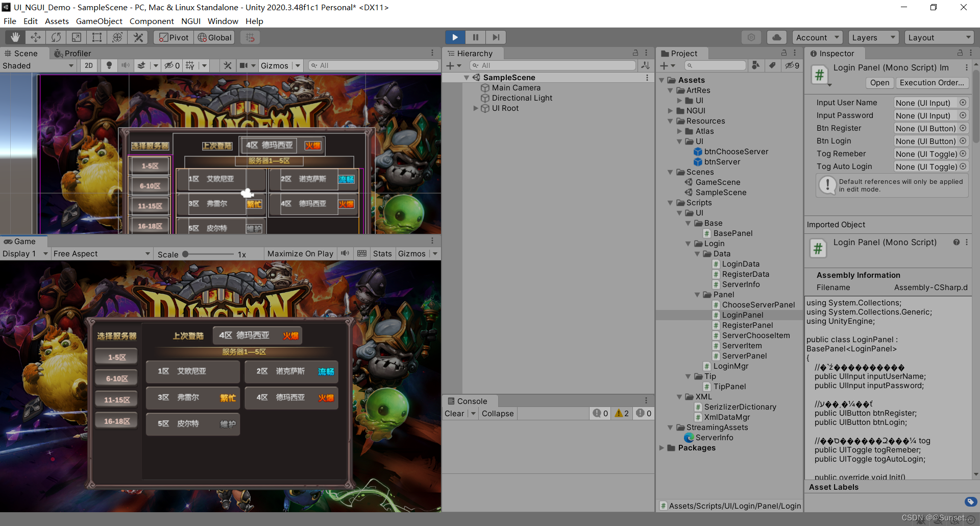The width and height of the screenshot is (980, 526).
Task: Select the Move tool
Action: click(36, 37)
